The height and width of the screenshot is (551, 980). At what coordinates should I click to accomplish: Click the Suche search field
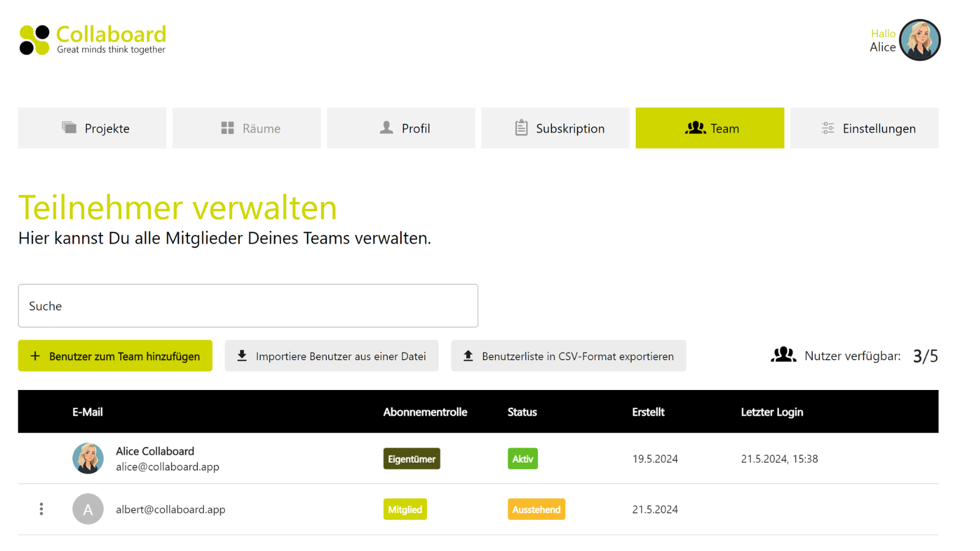tap(248, 305)
